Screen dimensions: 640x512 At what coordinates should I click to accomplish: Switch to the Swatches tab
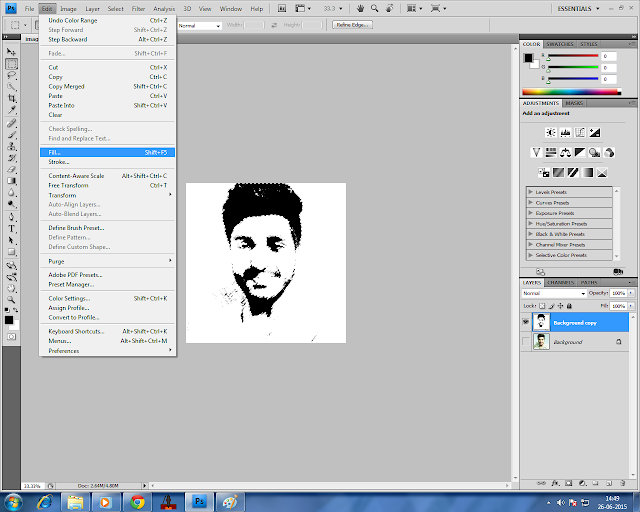click(x=559, y=44)
